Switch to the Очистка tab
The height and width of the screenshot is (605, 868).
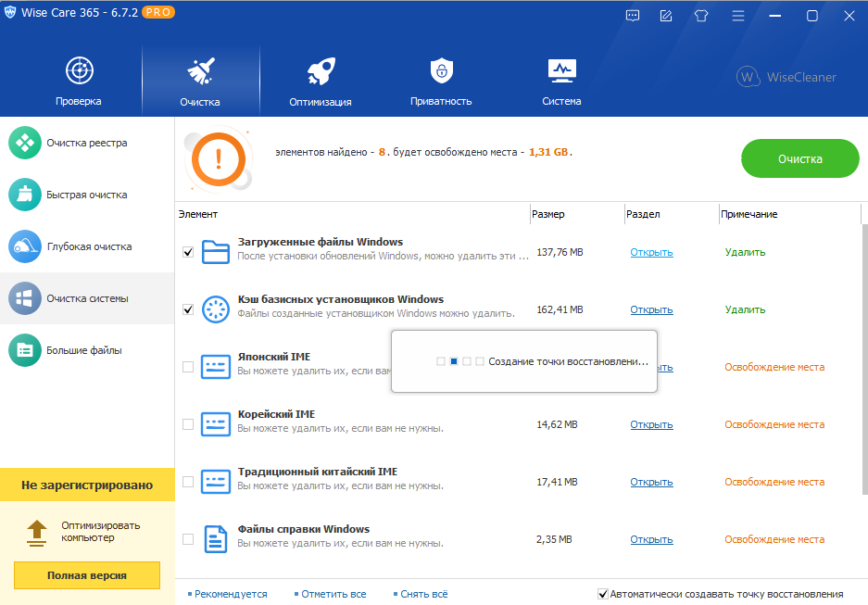tap(200, 81)
